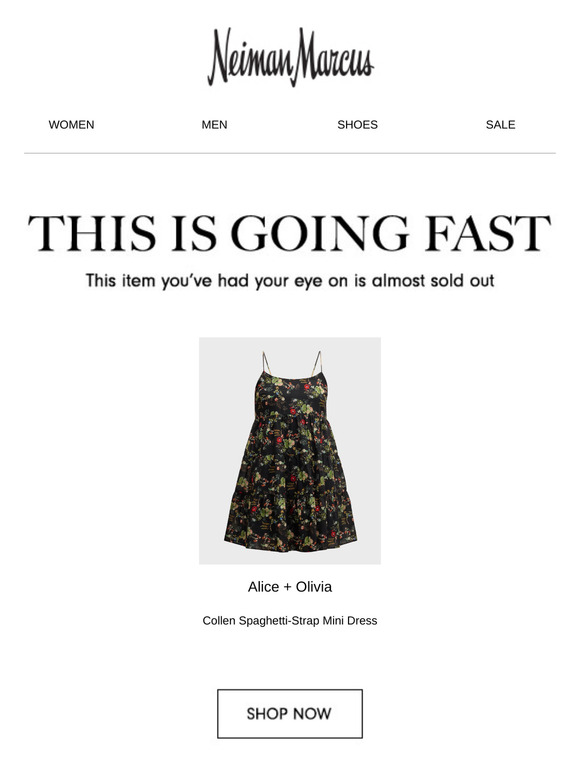Viewport: 580px width, 774px height.
Task: Open the SALE navigation link
Action: pos(501,125)
